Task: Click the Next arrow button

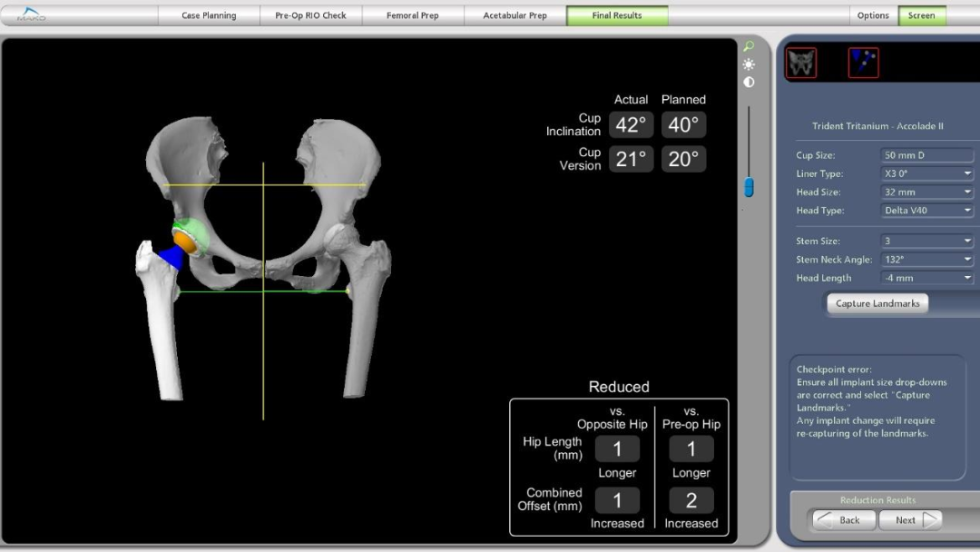Action: [x=910, y=520]
